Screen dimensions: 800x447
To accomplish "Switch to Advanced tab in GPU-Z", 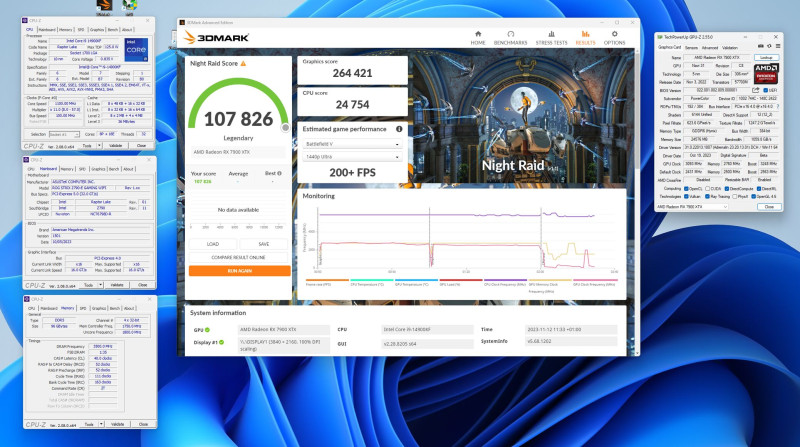I will (x=710, y=47).
